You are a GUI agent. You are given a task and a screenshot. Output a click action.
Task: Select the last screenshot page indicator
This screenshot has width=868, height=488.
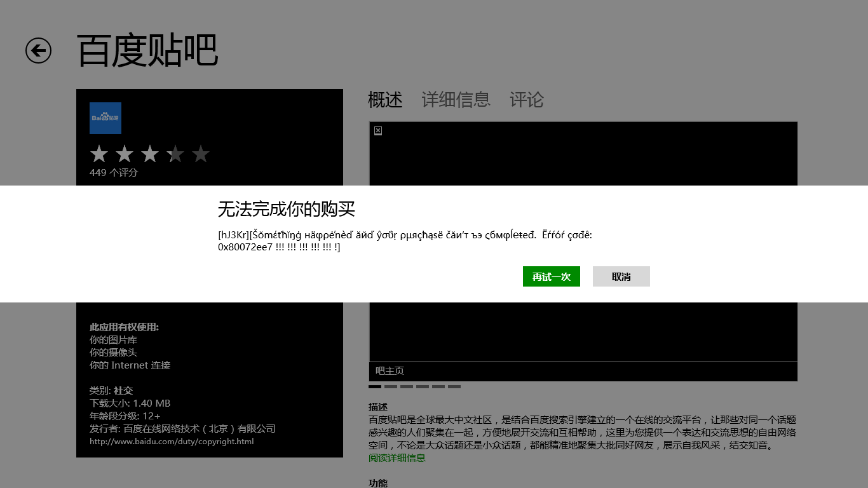pos(454,386)
